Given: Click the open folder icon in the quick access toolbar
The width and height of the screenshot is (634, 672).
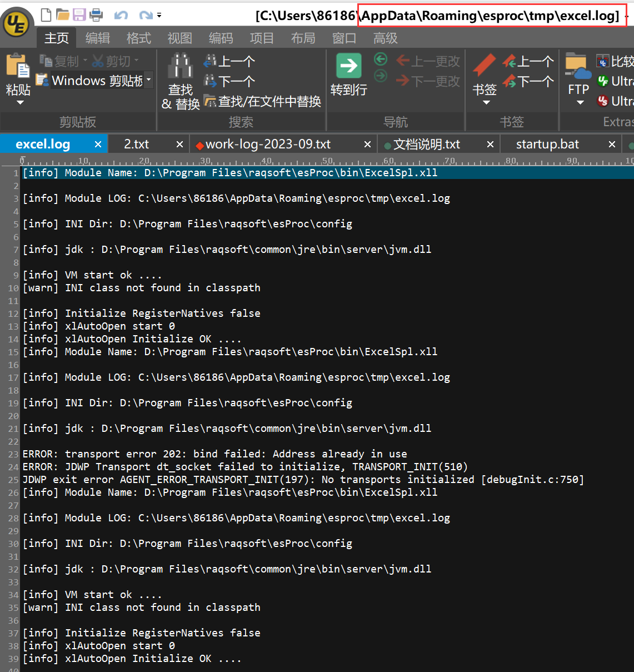Looking at the screenshot, I should point(63,15).
